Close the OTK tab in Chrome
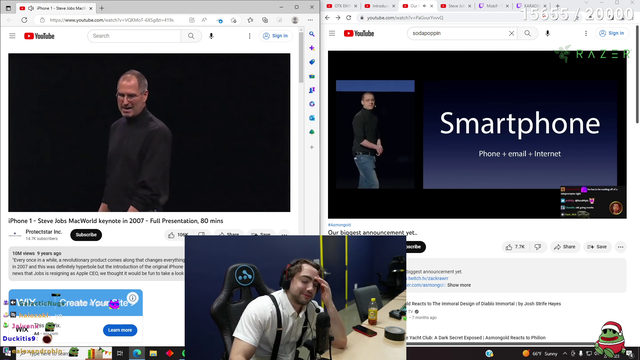 355,6
